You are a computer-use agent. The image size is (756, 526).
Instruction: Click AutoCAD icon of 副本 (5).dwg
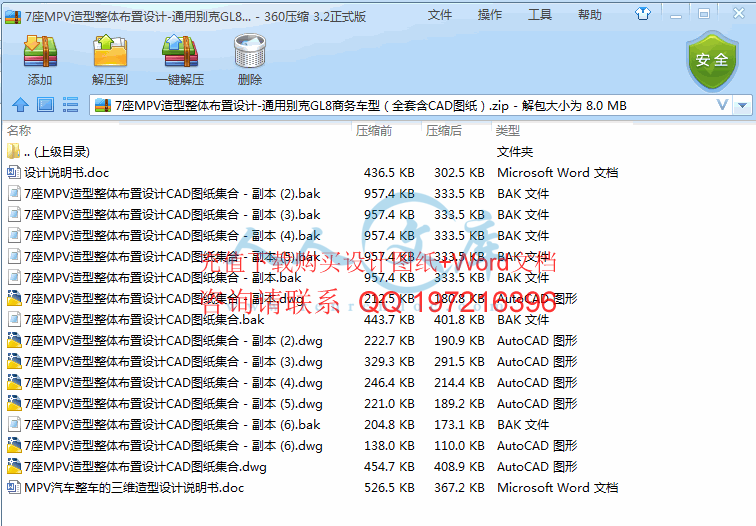pos(14,404)
